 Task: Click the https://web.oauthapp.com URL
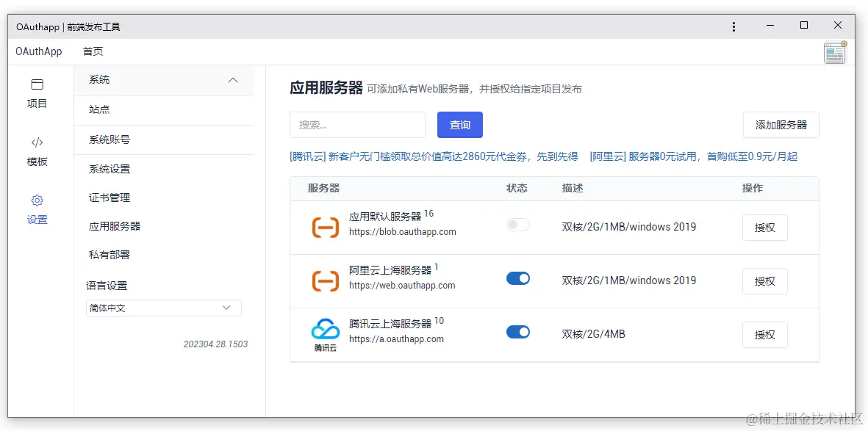point(403,286)
